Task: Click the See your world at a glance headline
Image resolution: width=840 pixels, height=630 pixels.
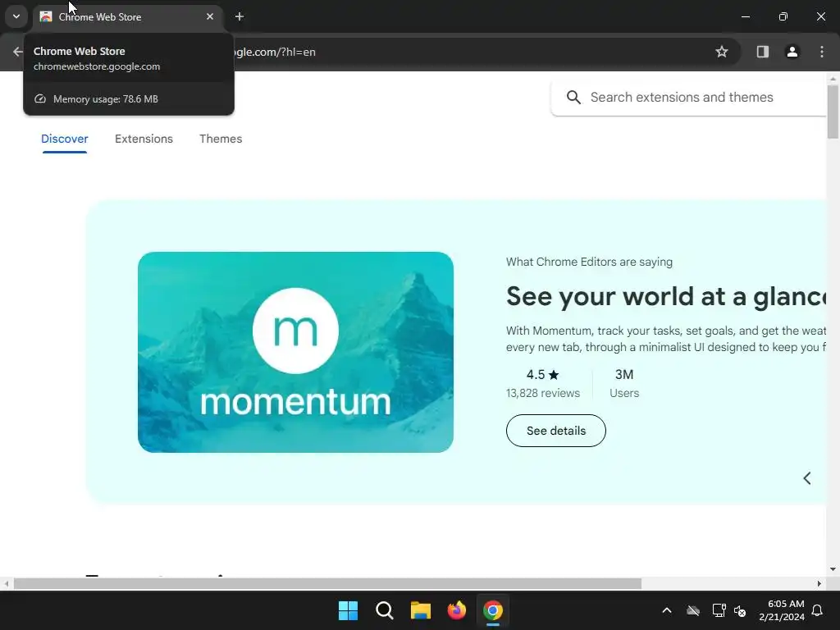Action: click(666, 296)
